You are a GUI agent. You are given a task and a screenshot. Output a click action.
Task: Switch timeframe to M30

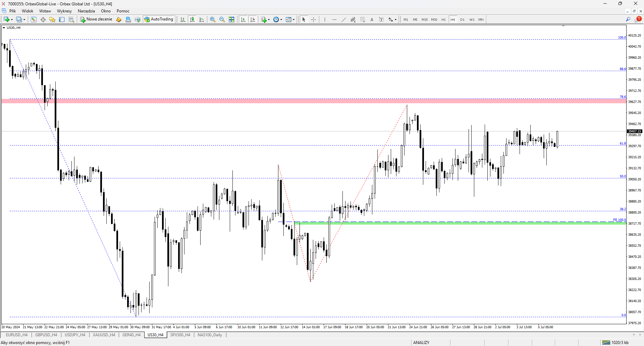(x=434, y=19)
